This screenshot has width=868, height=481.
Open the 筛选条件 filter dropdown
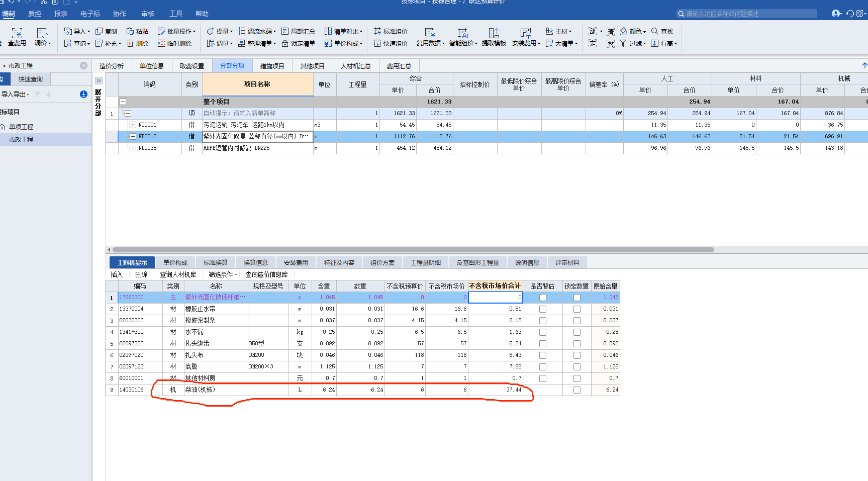click(223, 274)
